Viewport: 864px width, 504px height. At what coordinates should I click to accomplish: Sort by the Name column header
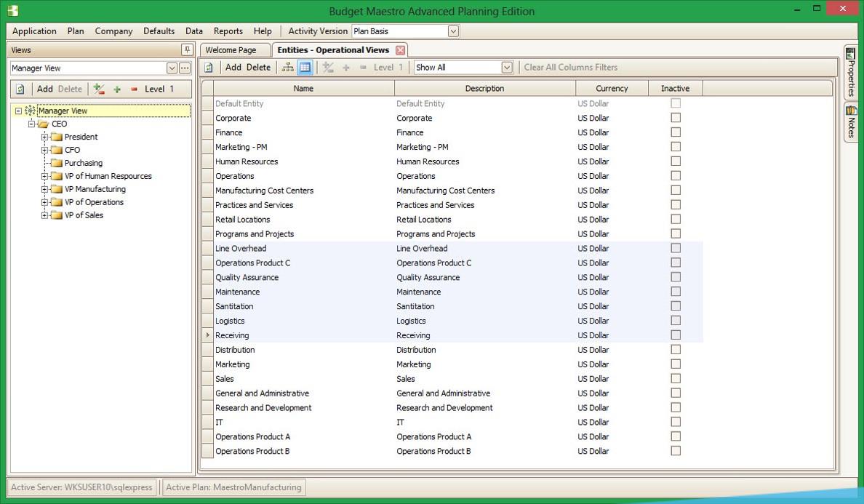pos(303,88)
